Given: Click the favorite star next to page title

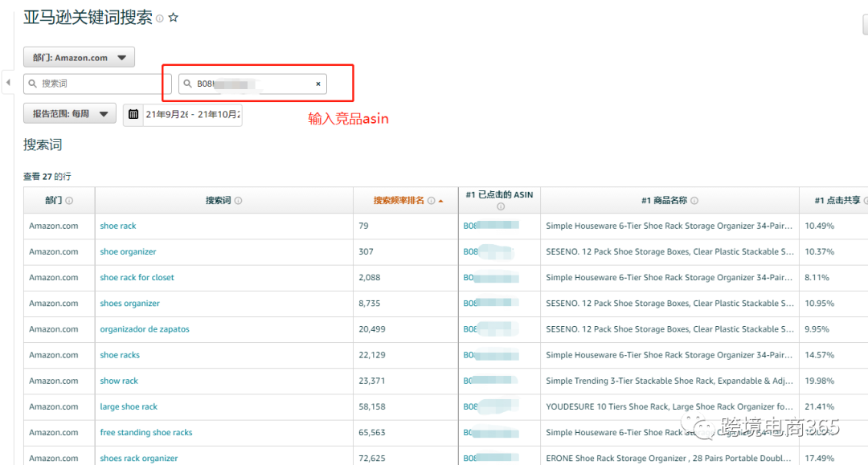Looking at the screenshot, I should [173, 18].
